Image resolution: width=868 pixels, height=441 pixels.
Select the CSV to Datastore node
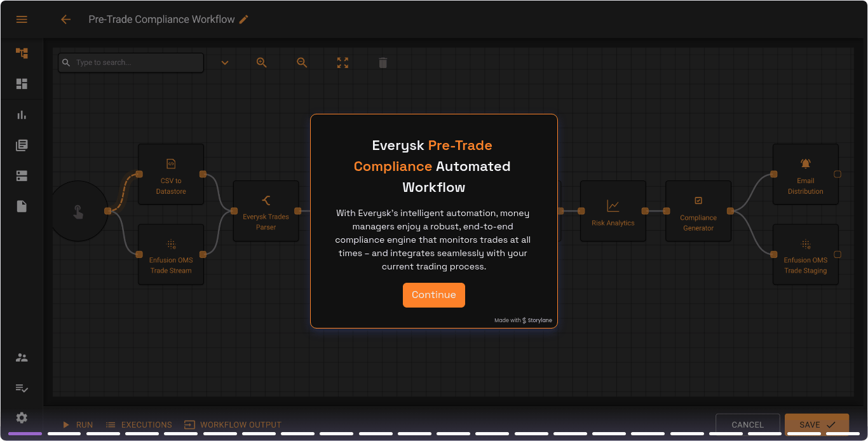click(171, 174)
